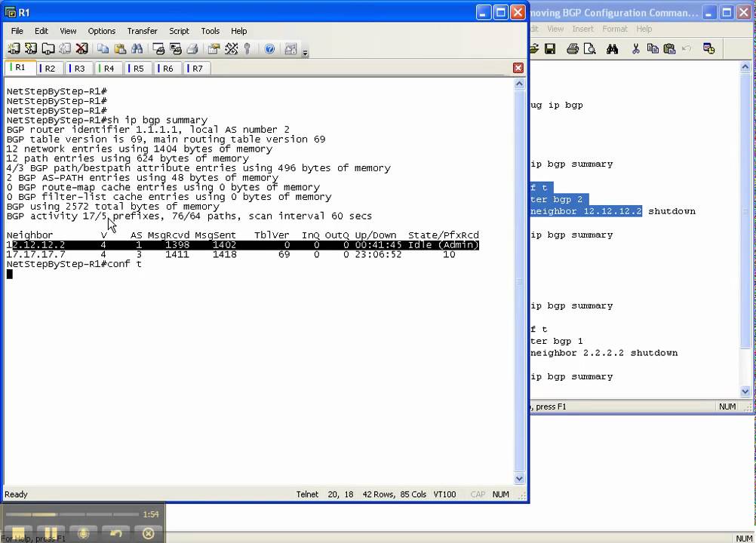Close the active tab with red X button
This screenshot has width=756, height=543.
(518, 68)
